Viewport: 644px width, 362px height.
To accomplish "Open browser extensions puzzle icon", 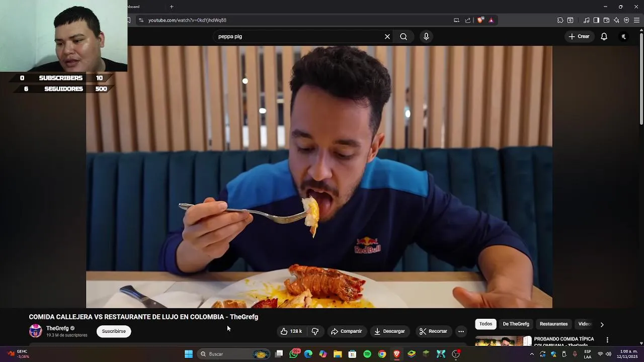I will tap(560, 20).
